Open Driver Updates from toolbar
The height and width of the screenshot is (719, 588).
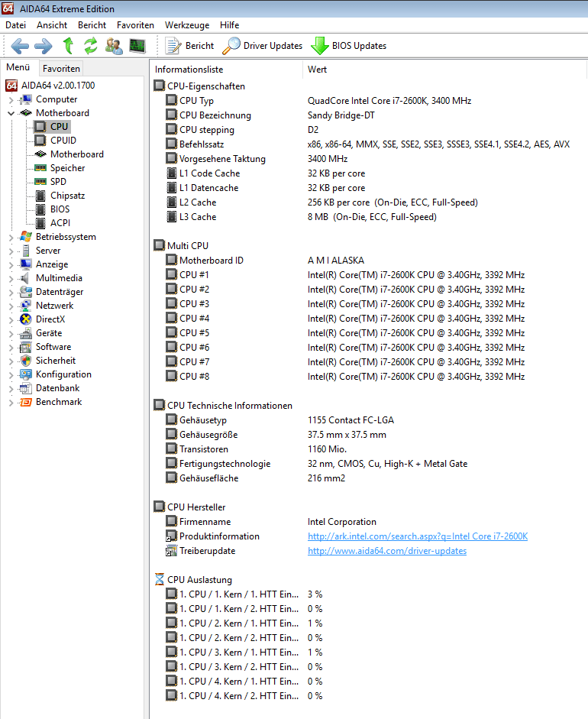click(x=263, y=46)
